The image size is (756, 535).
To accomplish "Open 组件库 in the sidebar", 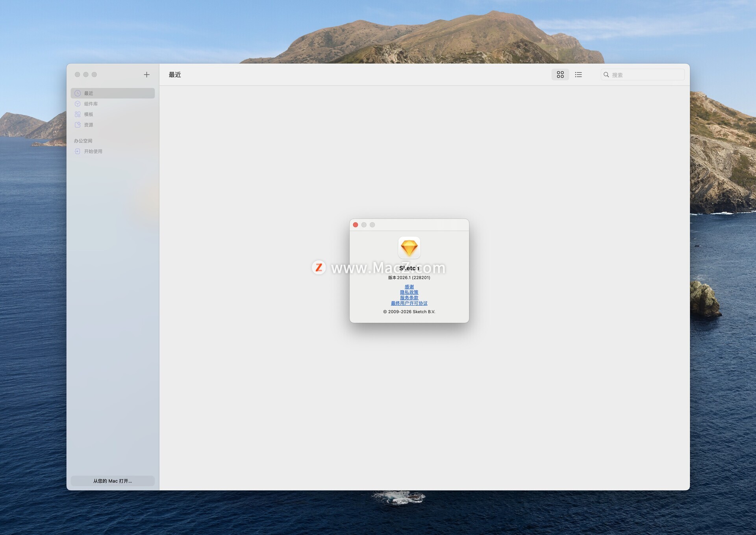I will (91, 104).
